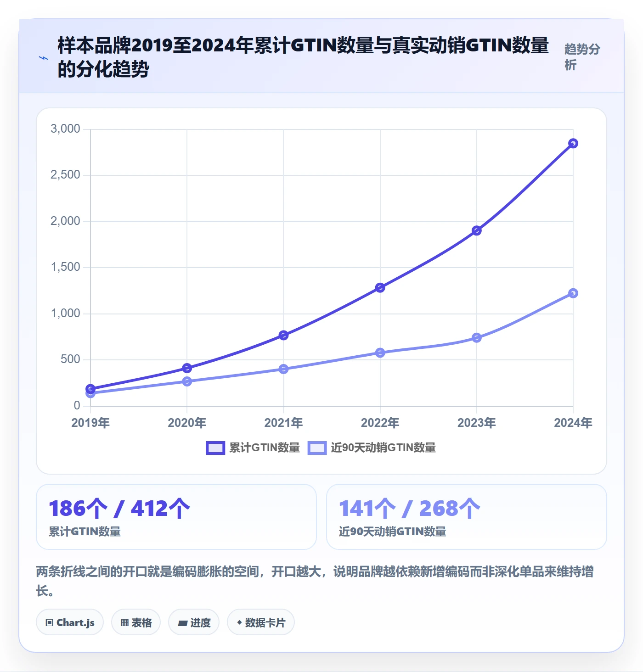This screenshot has width=643, height=672.
Task: Click the 2024年 point on 近90天动销 line
Action: [573, 293]
